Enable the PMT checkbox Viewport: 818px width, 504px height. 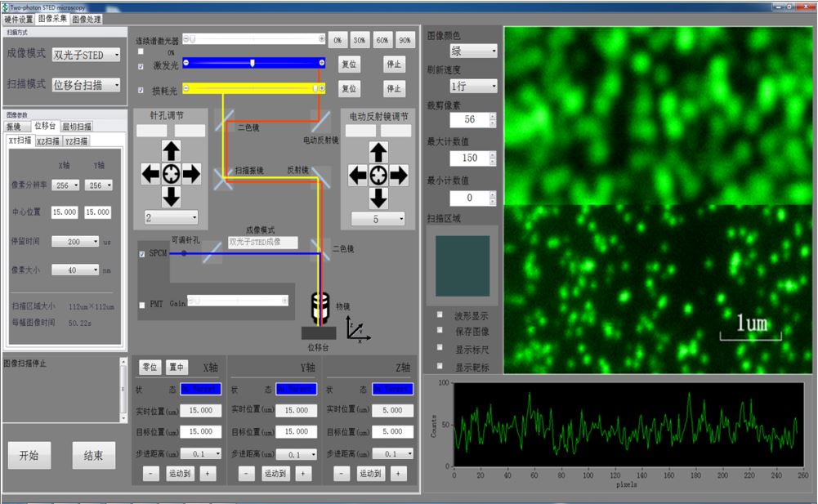click(x=142, y=305)
